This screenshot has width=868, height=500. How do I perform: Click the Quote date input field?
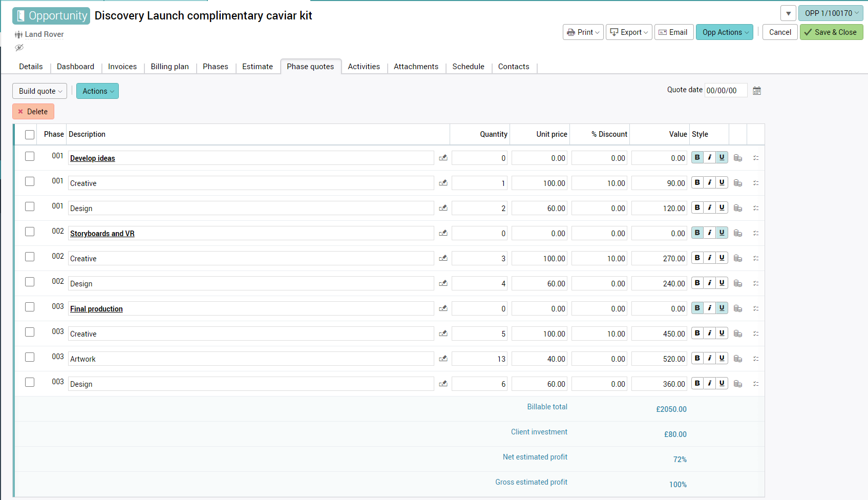click(x=725, y=91)
